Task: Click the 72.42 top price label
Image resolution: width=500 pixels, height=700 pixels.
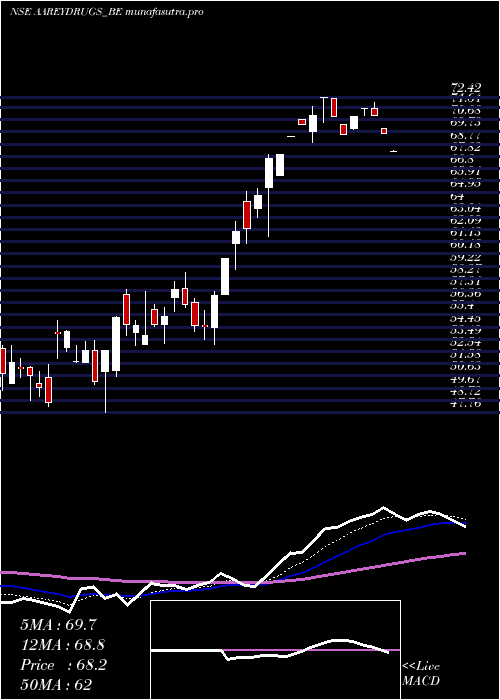Action: coord(466,88)
